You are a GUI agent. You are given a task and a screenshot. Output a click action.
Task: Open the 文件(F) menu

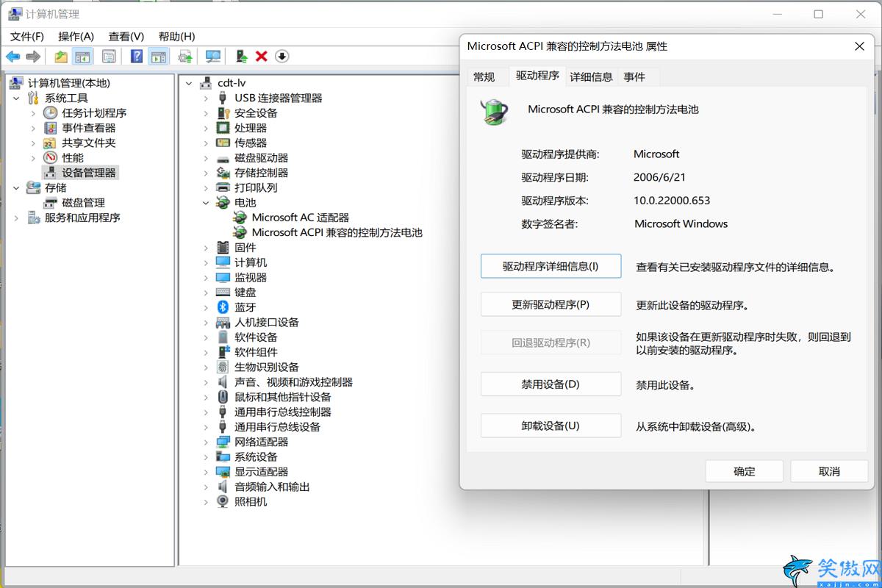click(x=27, y=36)
